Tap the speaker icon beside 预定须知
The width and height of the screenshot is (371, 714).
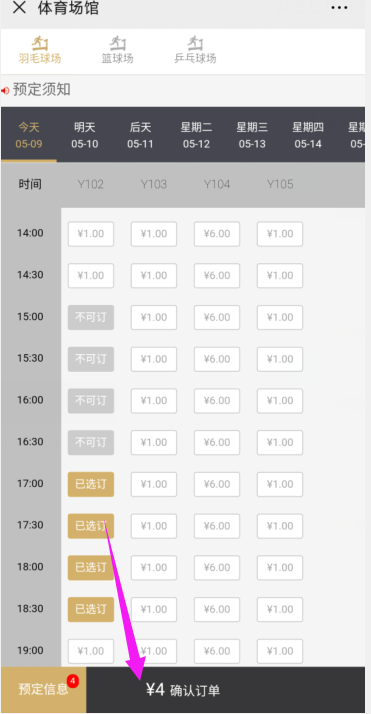pos(5,91)
